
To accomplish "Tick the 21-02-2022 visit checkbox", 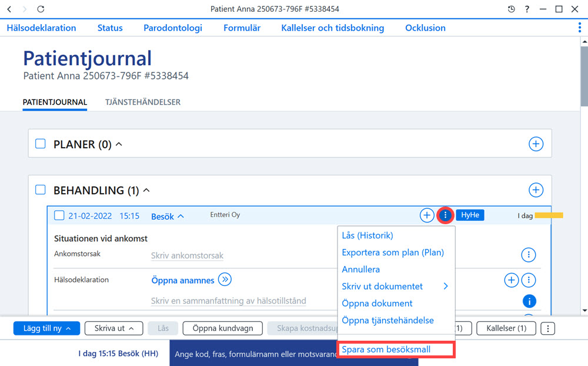I will [59, 215].
